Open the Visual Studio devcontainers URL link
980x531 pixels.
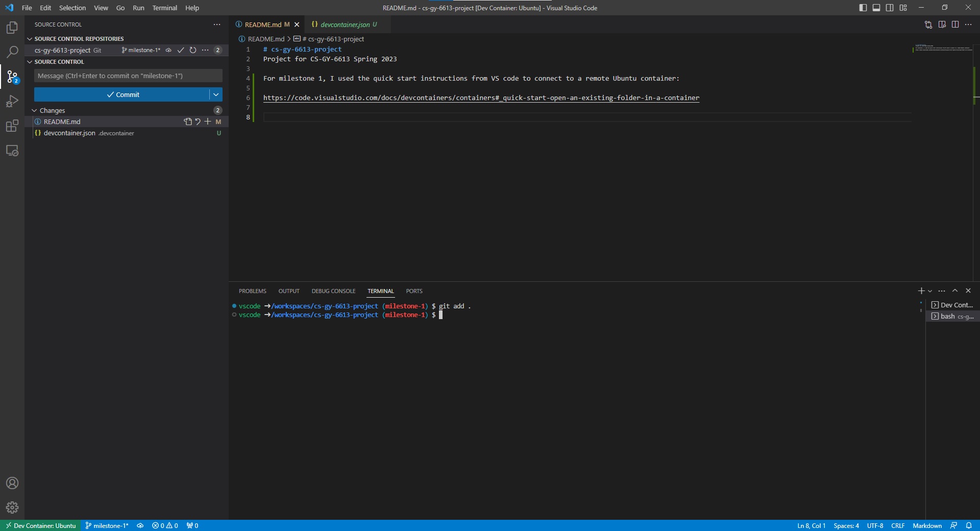point(481,98)
